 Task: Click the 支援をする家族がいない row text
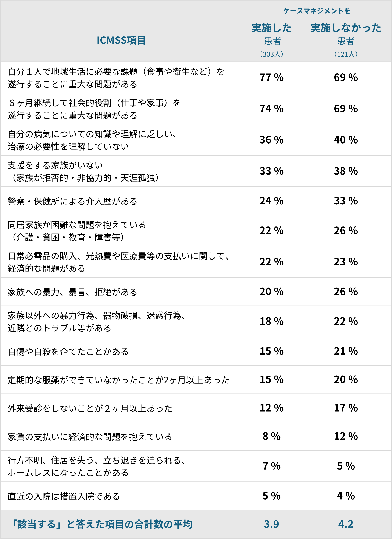pyautogui.click(x=83, y=171)
